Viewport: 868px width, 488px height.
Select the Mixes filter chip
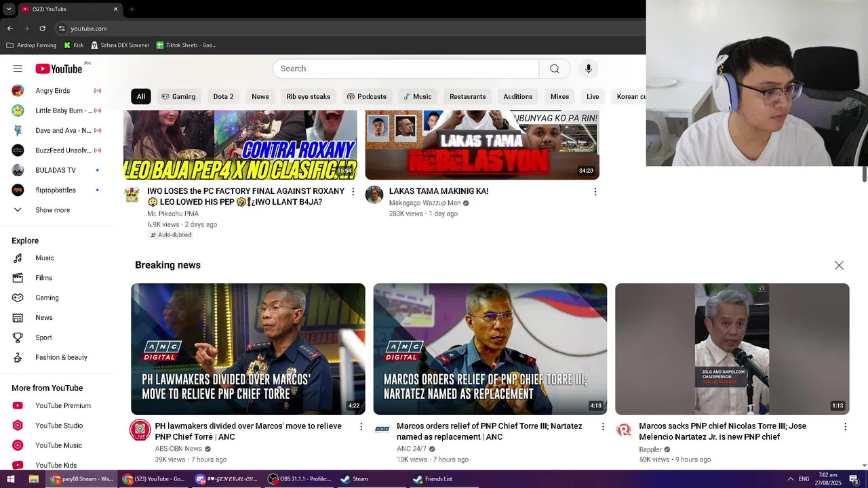559,96
